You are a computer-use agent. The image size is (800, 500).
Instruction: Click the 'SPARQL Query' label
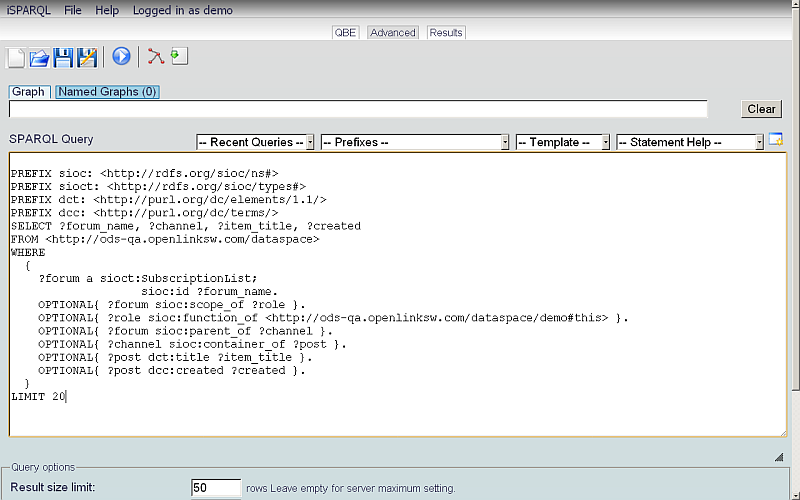(51, 139)
